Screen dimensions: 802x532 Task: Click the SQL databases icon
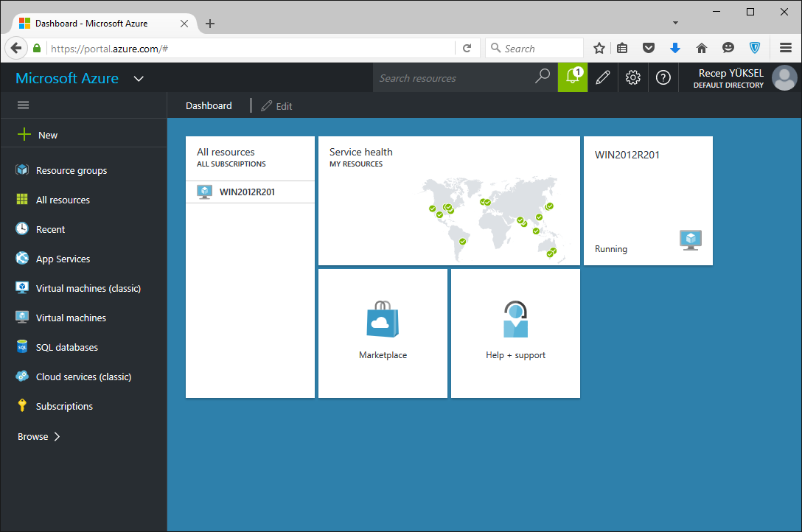22,346
